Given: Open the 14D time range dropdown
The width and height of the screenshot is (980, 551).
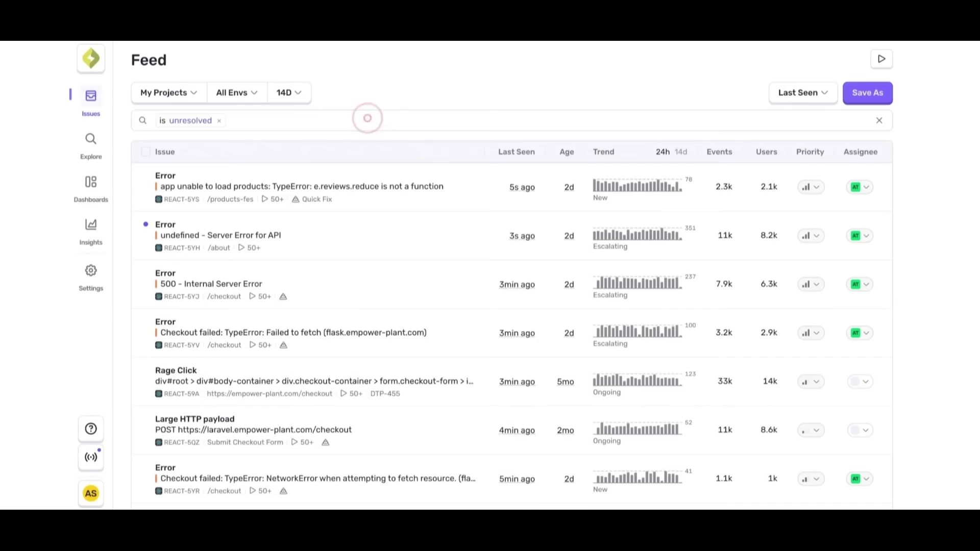Looking at the screenshot, I should coord(288,93).
